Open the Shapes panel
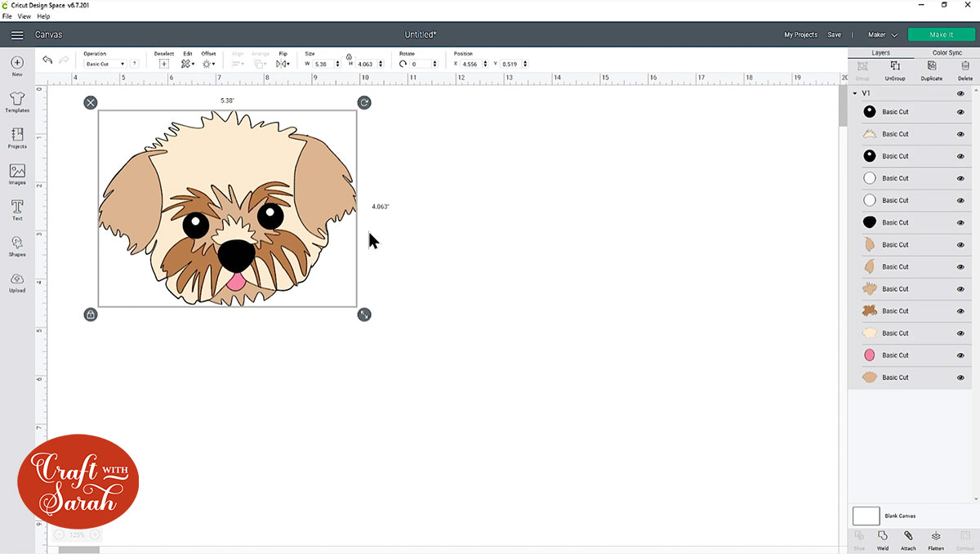This screenshot has width=980, height=554. point(16,246)
